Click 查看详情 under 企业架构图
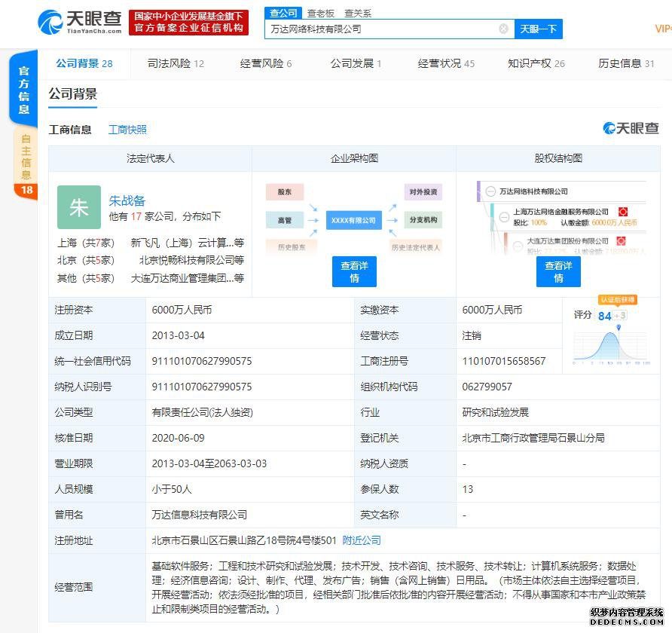The image size is (672, 633). (354, 271)
